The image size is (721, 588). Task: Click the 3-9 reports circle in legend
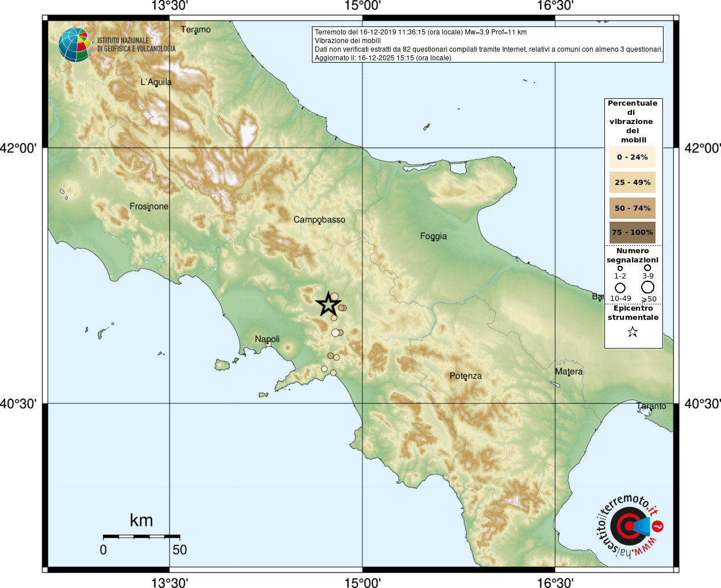[x=647, y=268]
